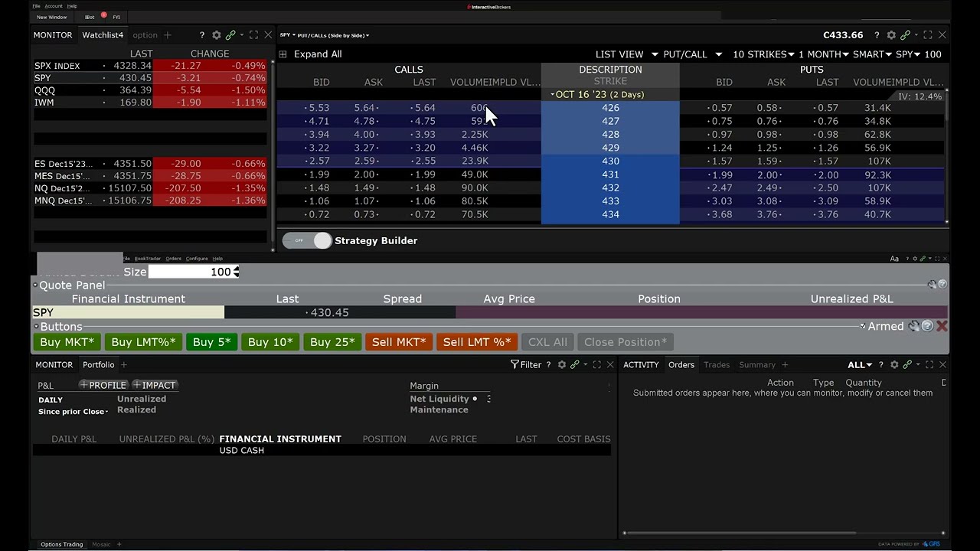Click the Size quantity input field
Screen dimensions: 980x551
[x=191, y=272]
